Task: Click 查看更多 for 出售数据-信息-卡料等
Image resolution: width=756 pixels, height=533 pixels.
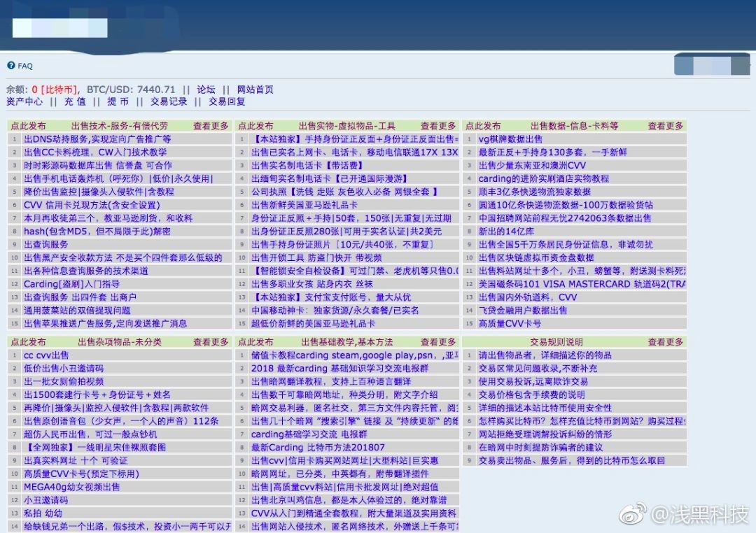Action: point(664,125)
